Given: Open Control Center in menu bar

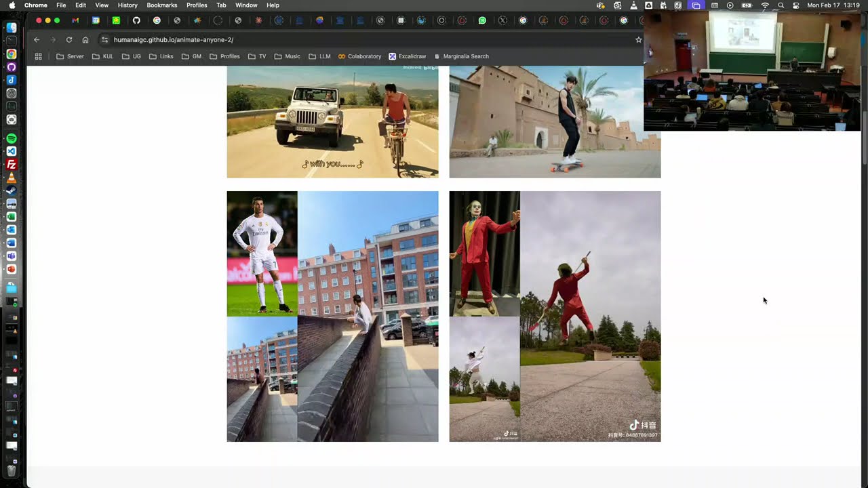Looking at the screenshot, I should tap(796, 5).
